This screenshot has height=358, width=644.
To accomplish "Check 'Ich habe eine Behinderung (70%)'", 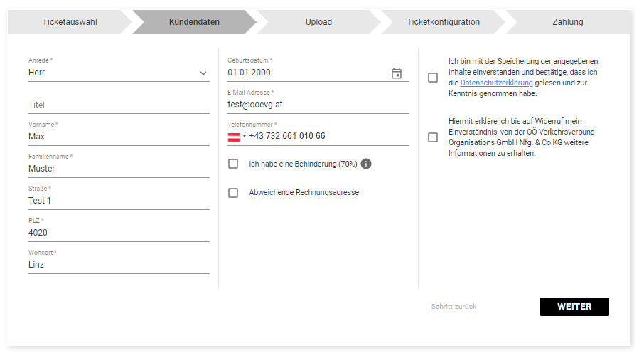I will (x=233, y=164).
